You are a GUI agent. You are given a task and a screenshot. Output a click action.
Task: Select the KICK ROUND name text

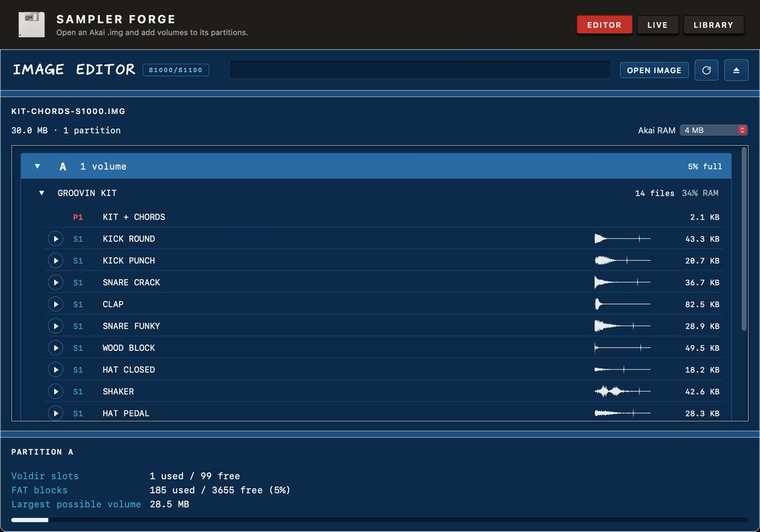129,239
